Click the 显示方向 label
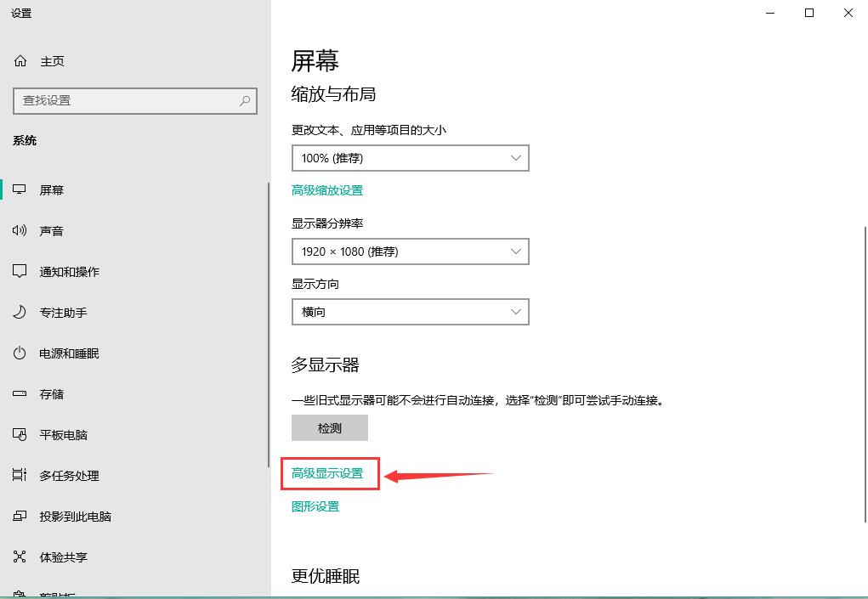This screenshot has width=868, height=599. coord(315,285)
